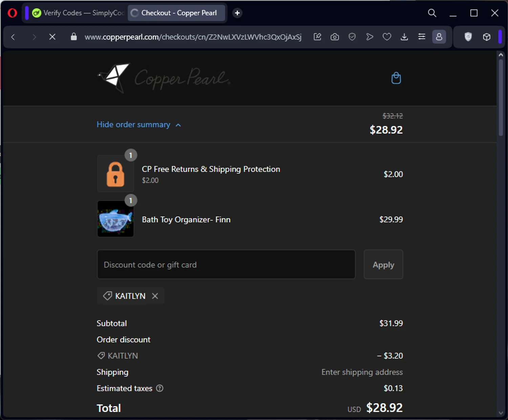The image size is (508, 420).
Task: Remove the KAITLYN discount code
Action: (x=155, y=296)
